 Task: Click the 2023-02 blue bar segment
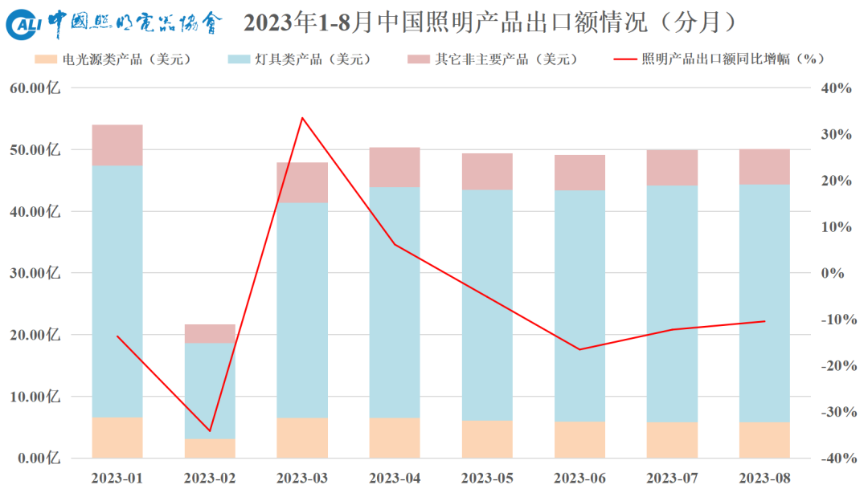tap(210, 391)
